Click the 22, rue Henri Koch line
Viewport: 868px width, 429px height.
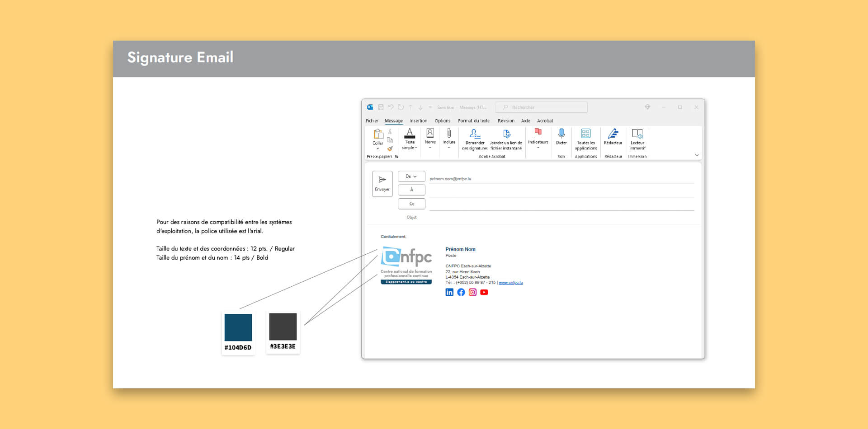coord(462,272)
